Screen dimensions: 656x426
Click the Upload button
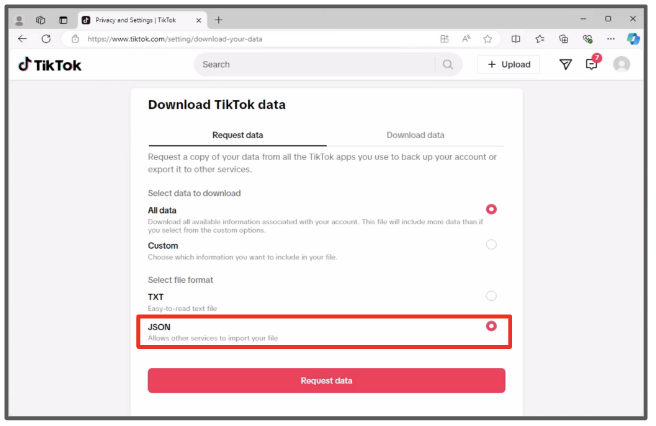click(508, 64)
